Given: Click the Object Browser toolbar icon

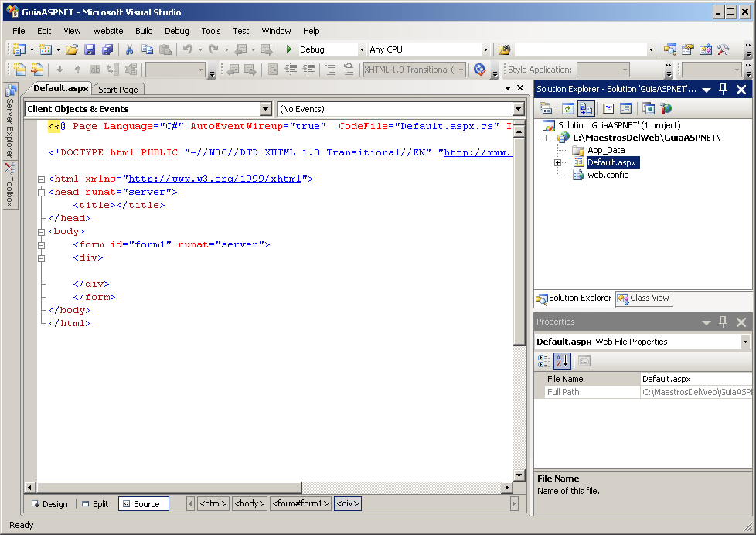Looking at the screenshot, I should (706, 49).
